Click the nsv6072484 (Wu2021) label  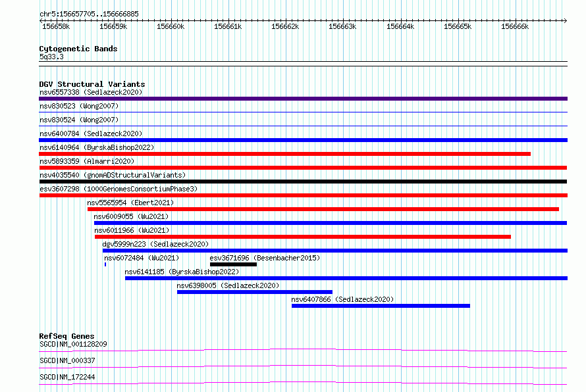tap(142, 258)
